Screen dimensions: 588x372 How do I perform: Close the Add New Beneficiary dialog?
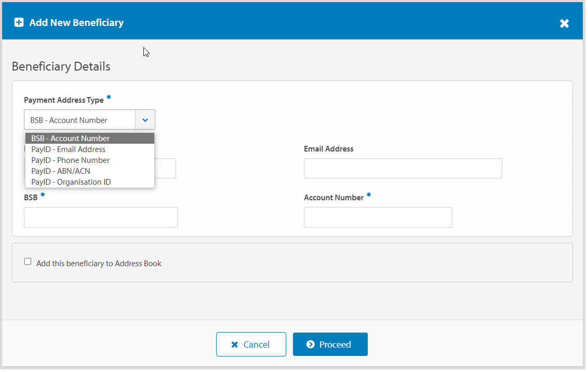(565, 23)
